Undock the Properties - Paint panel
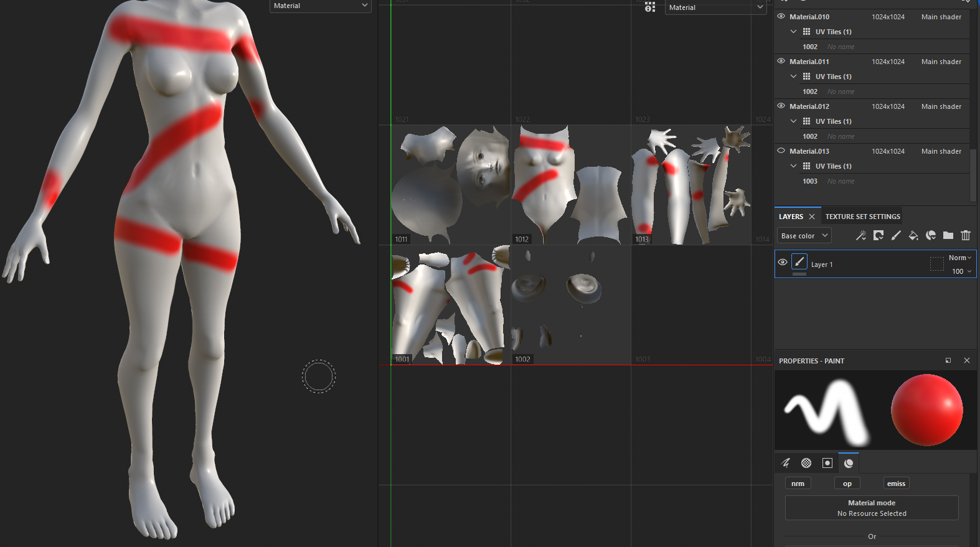 (x=948, y=360)
